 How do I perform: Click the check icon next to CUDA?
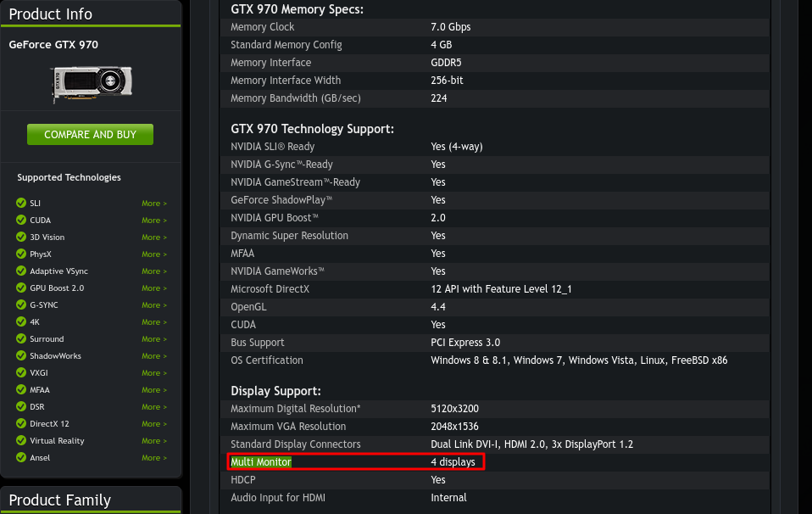pyautogui.click(x=21, y=220)
